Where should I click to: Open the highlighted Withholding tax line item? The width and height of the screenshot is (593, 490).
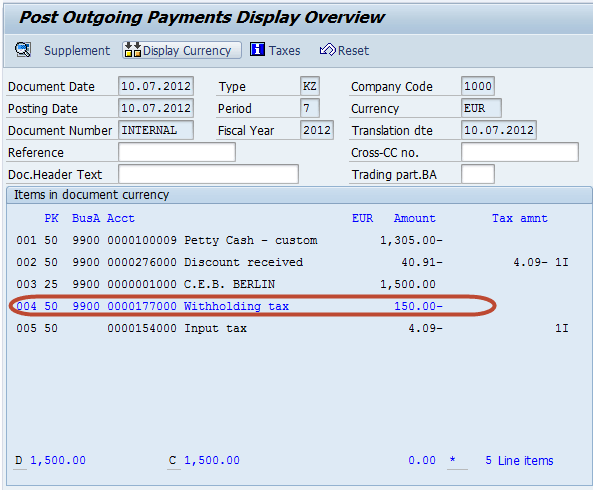click(230, 306)
